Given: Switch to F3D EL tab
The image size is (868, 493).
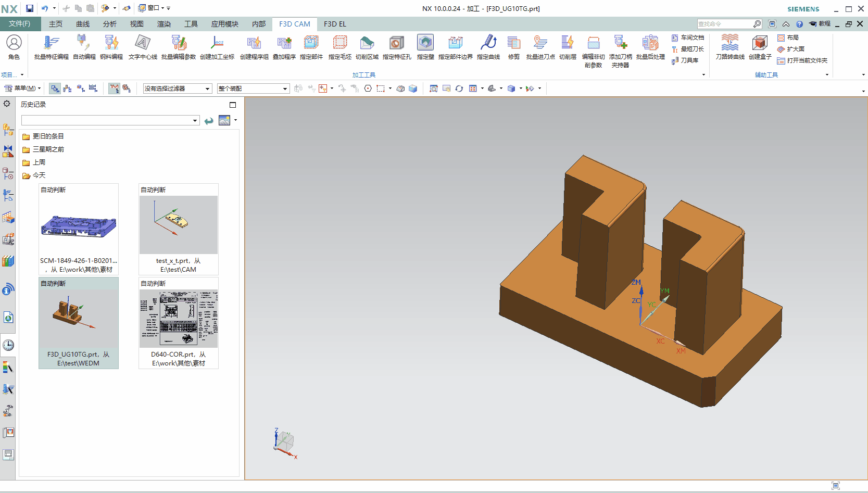Looking at the screenshot, I should 335,24.
